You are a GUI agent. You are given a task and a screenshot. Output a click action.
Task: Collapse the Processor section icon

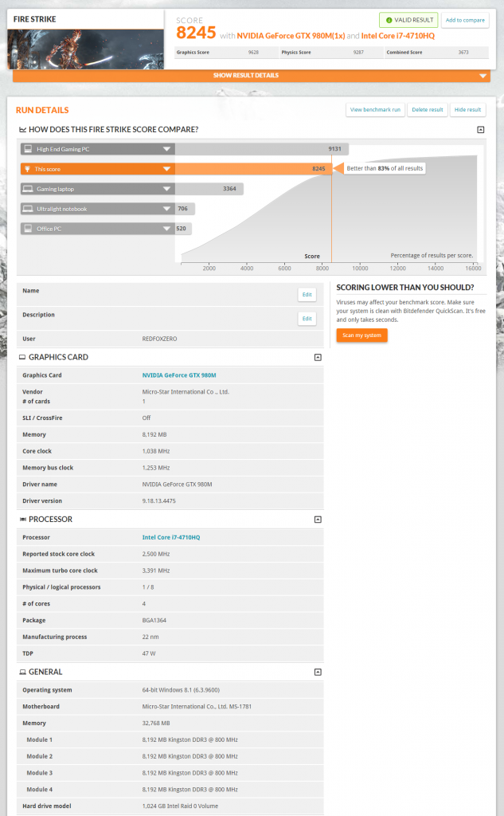pyautogui.click(x=318, y=520)
